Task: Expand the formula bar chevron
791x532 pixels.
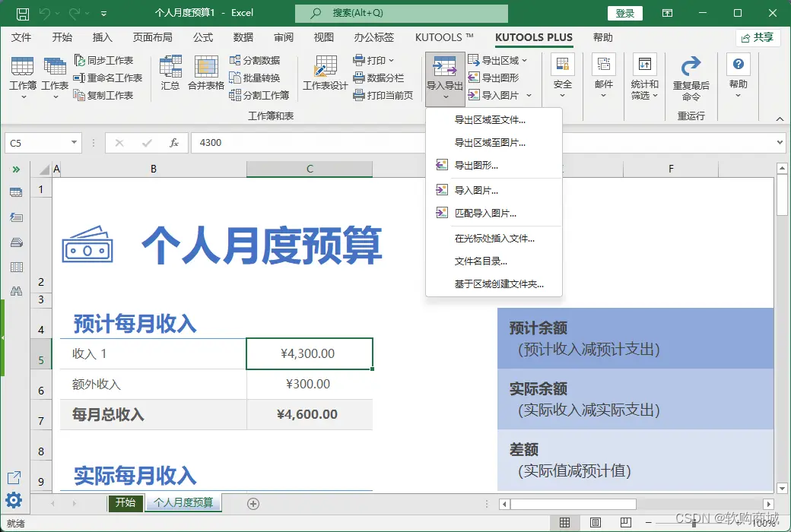Action: (x=780, y=143)
